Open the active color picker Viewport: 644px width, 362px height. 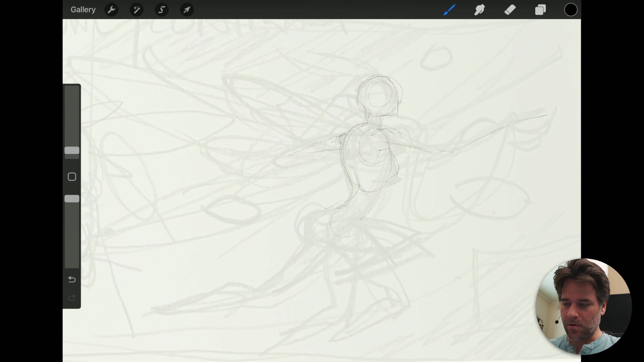coord(571,10)
